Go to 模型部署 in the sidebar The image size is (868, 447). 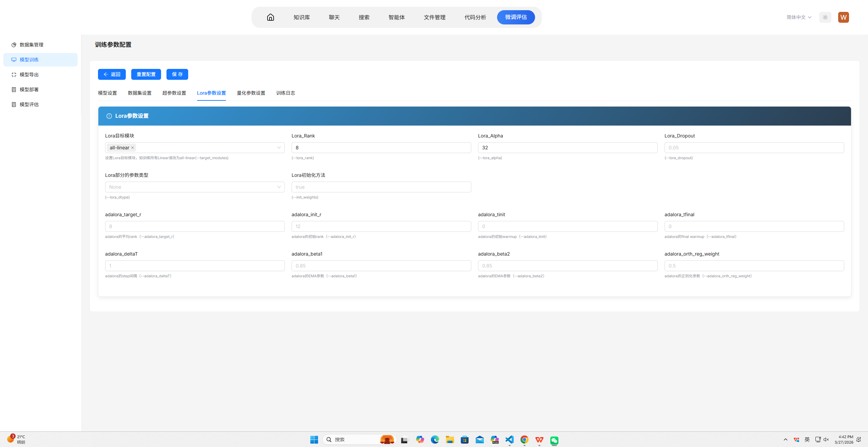pyautogui.click(x=29, y=90)
